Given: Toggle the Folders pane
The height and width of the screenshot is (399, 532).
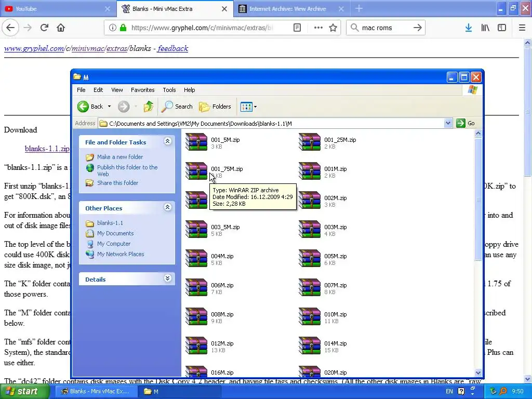Looking at the screenshot, I should pyautogui.click(x=215, y=107).
